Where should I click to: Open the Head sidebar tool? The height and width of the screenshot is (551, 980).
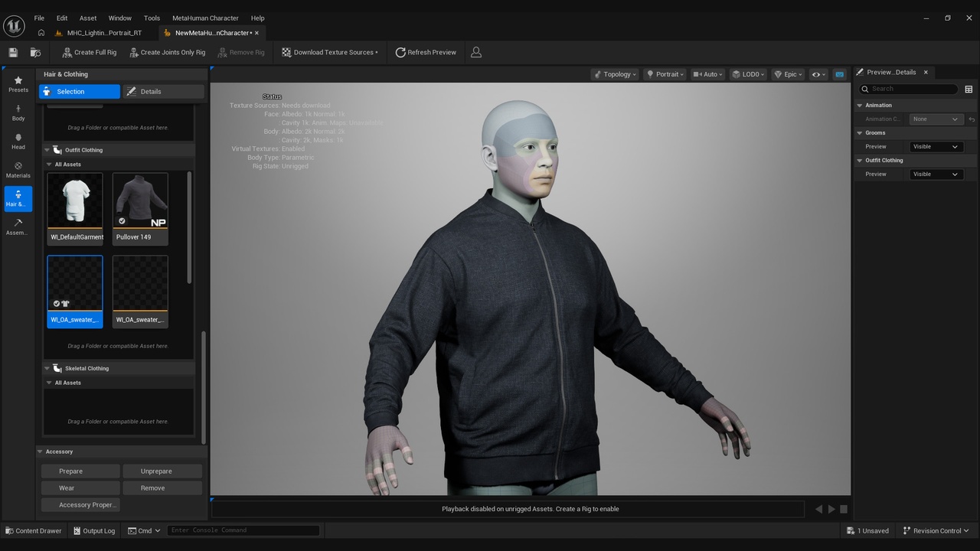coord(18,142)
